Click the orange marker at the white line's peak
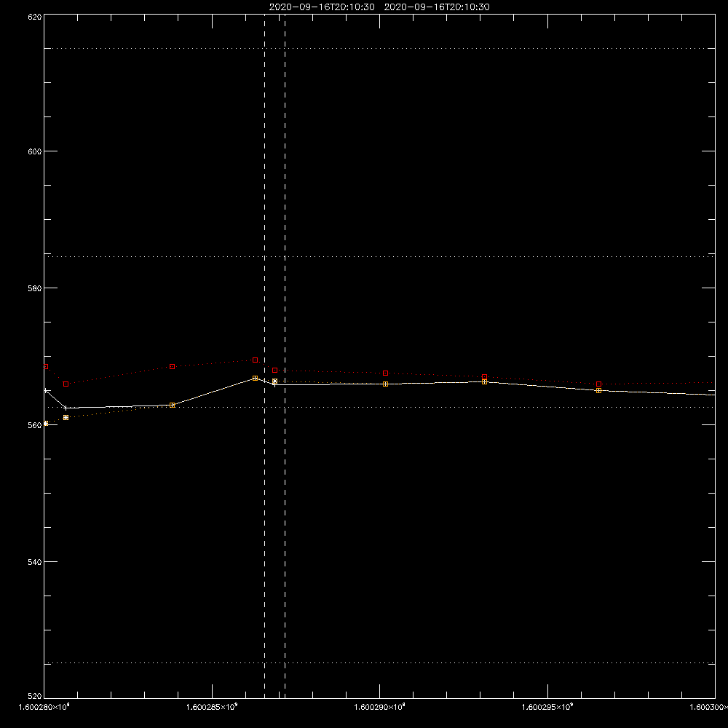This screenshot has width=728, height=728. (255, 379)
